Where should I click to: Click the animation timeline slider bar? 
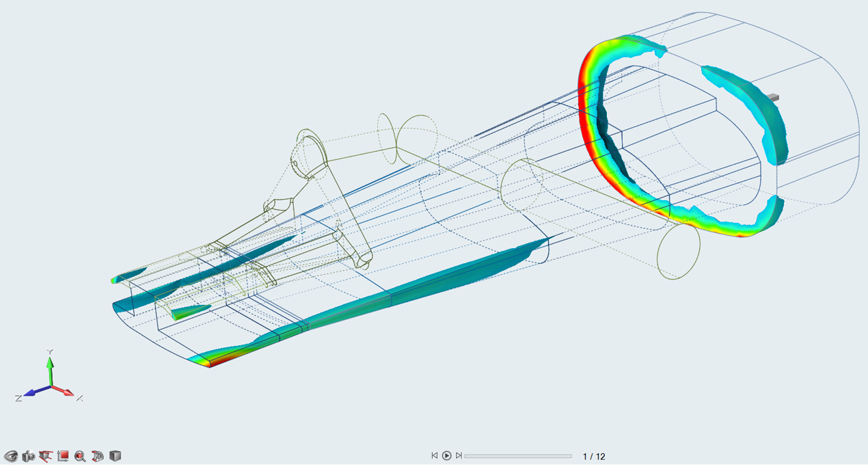(518, 456)
